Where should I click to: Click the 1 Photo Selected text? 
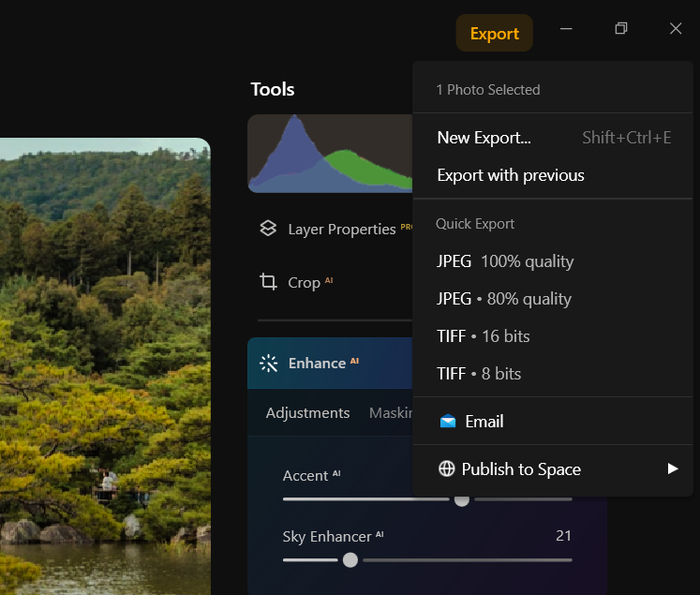488,90
